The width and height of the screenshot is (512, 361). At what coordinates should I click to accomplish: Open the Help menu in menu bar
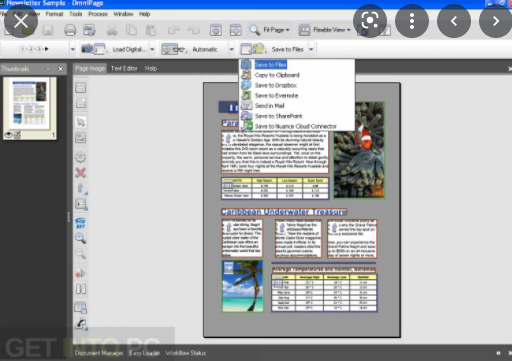144,14
